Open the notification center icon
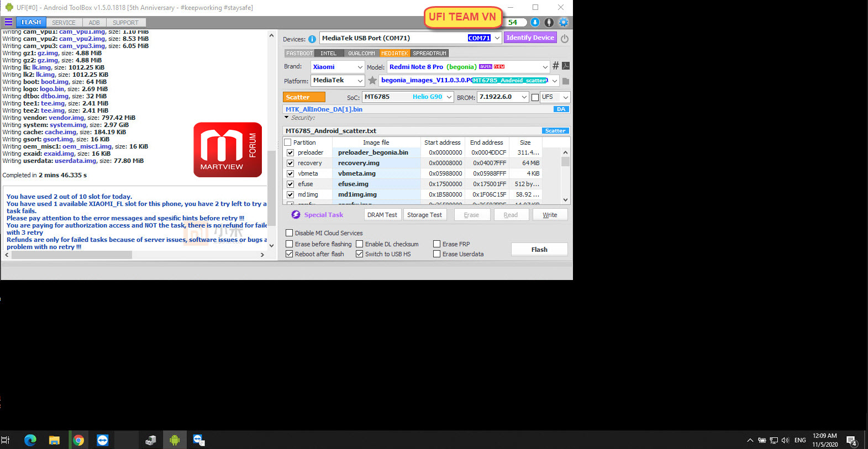 tap(851, 441)
